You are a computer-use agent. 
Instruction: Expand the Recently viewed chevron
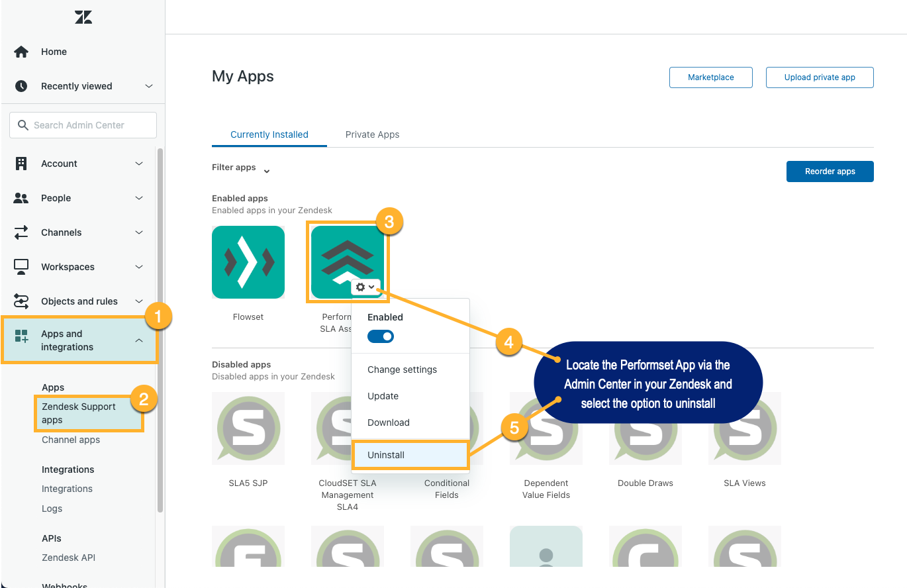pyautogui.click(x=149, y=86)
